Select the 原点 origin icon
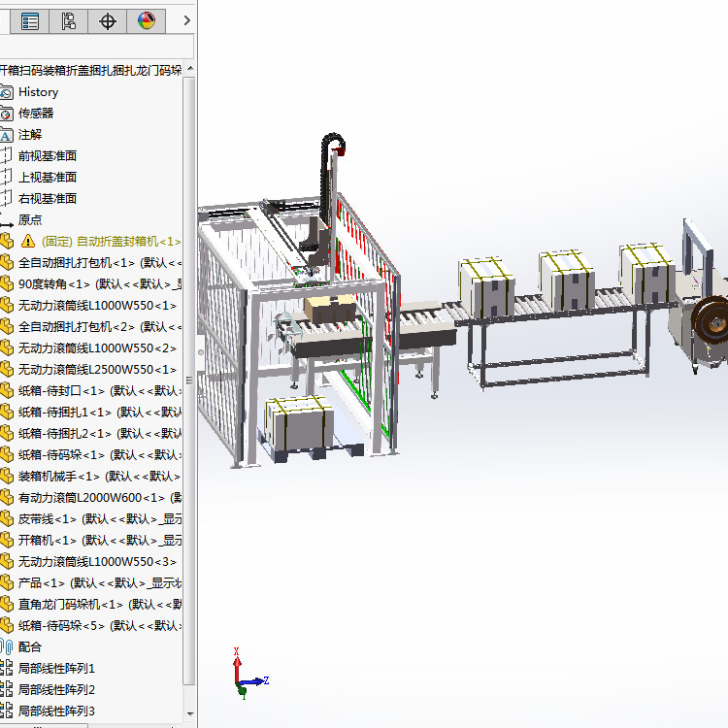 point(7,221)
